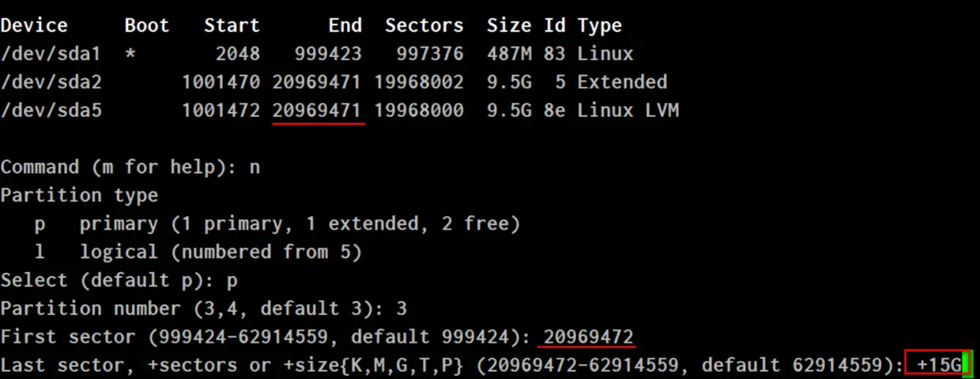
Task: Click the Linux LVM type text
Action: [628, 111]
